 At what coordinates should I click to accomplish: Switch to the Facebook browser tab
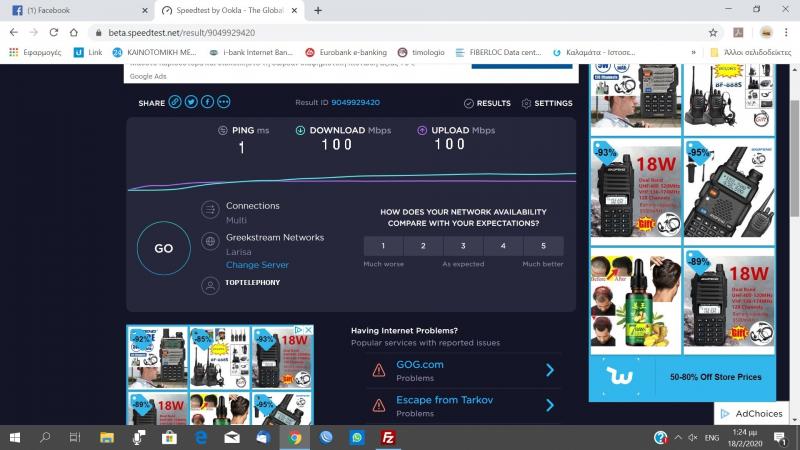pos(77,10)
